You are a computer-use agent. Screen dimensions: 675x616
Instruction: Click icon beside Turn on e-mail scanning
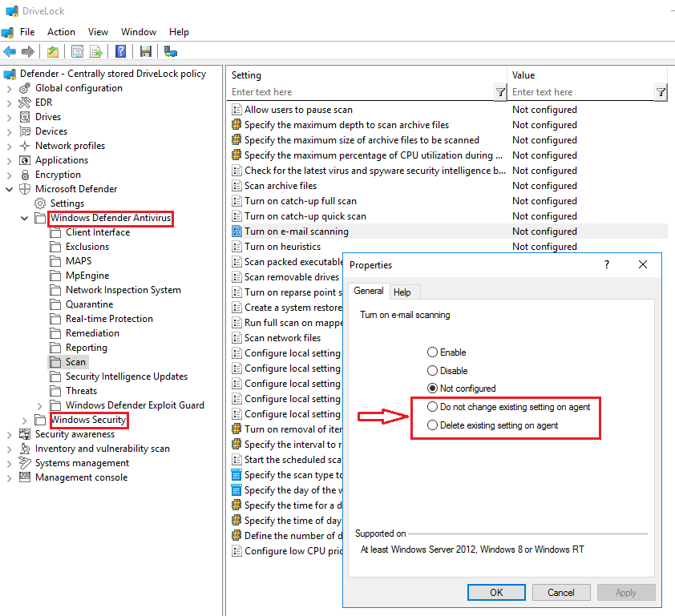coord(236,232)
